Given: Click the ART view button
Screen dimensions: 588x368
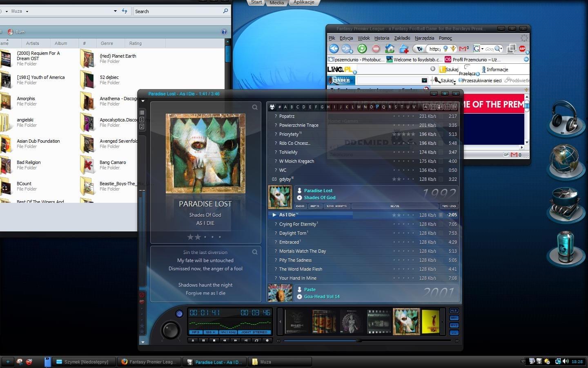Looking at the screenshot, I should [454, 318].
